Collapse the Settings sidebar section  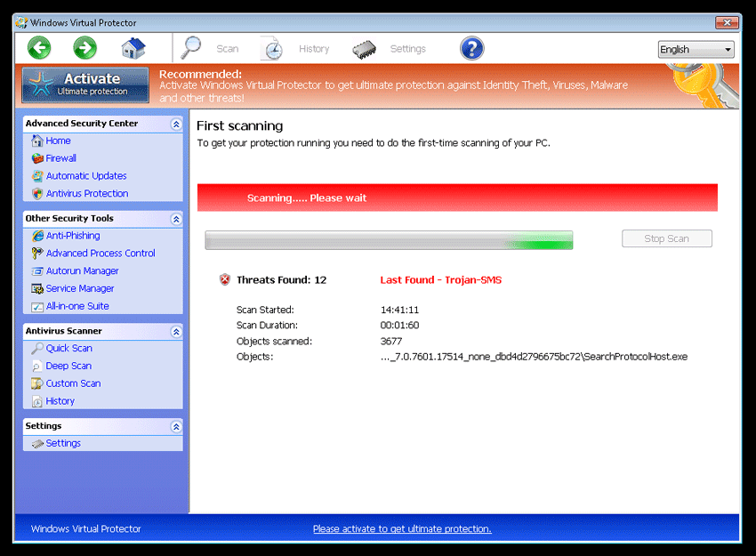click(x=176, y=427)
